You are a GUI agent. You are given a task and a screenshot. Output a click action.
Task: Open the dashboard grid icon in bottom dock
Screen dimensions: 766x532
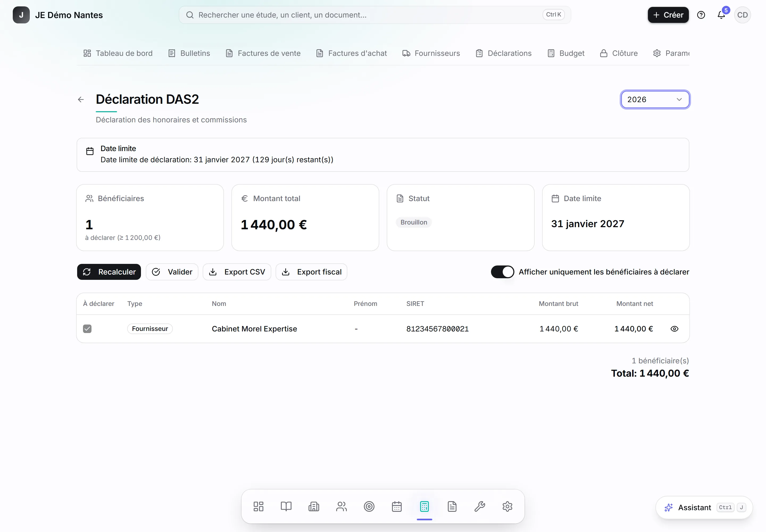point(258,507)
